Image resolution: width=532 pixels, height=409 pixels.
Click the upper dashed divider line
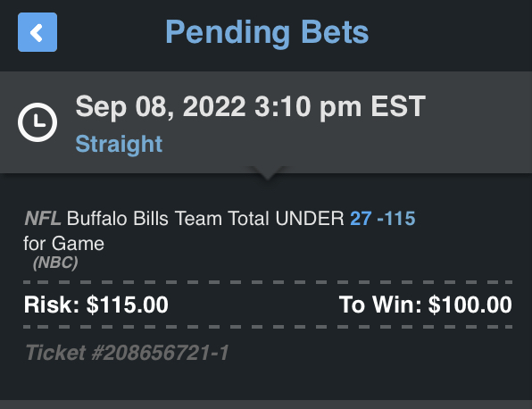pyautogui.click(x=268, y=282)
